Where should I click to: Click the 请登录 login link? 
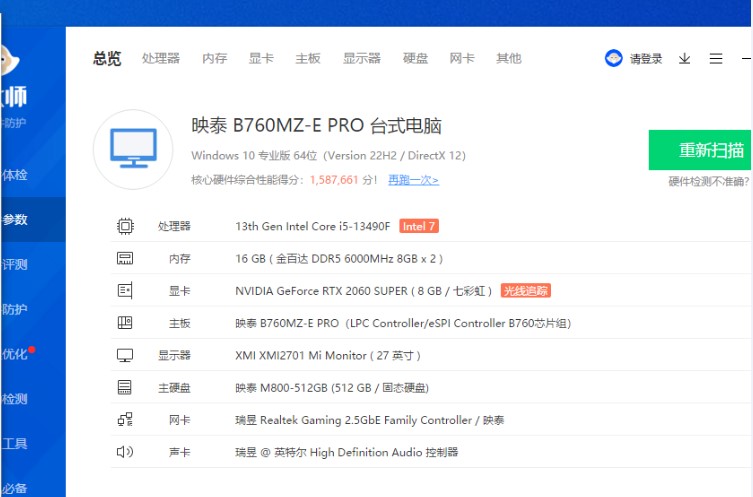(646, 59)
